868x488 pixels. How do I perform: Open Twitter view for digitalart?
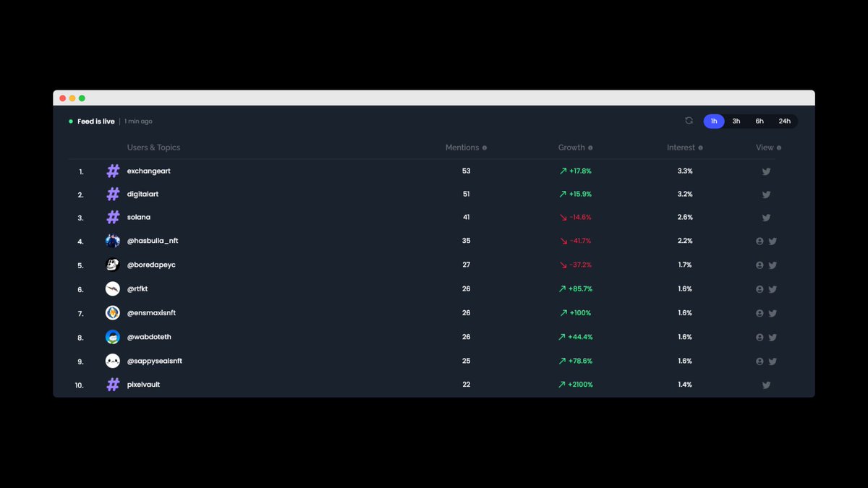pyautogui.click(x=766, y=194)
